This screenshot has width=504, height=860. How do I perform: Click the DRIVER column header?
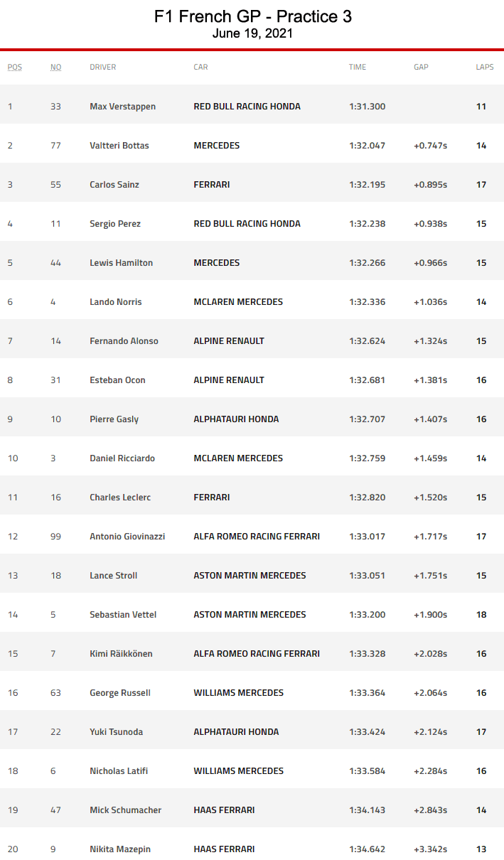point(102,67)
